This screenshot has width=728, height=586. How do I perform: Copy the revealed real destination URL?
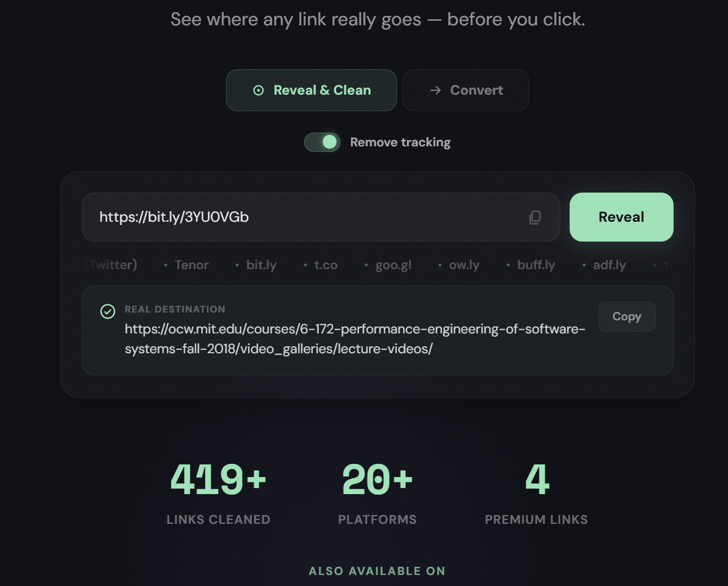626,316
